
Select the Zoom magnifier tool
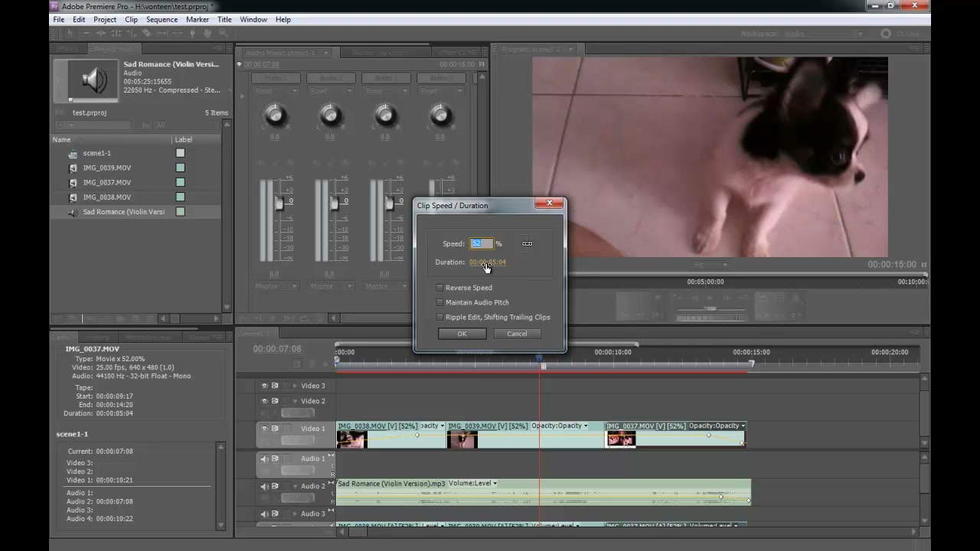click(223, 34)
